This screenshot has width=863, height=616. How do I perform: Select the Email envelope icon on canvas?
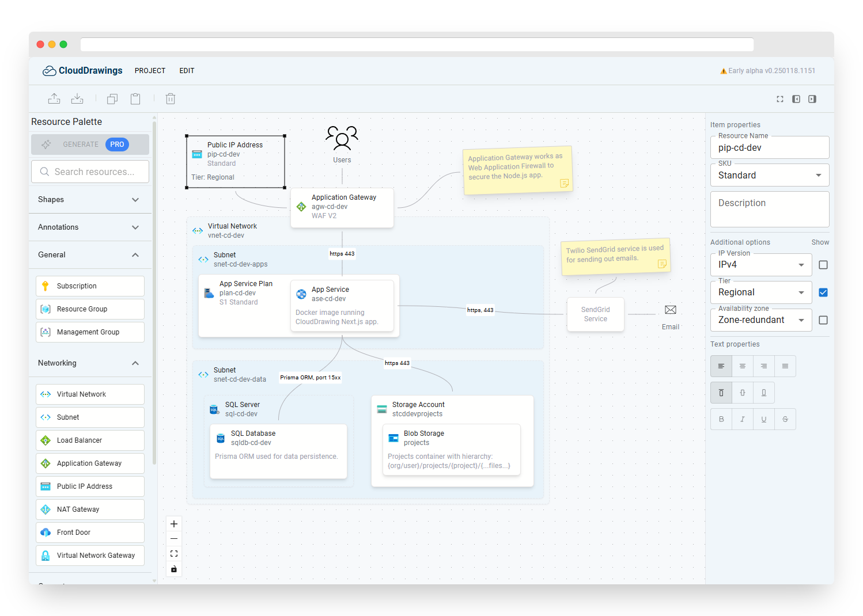coord(671,310)
